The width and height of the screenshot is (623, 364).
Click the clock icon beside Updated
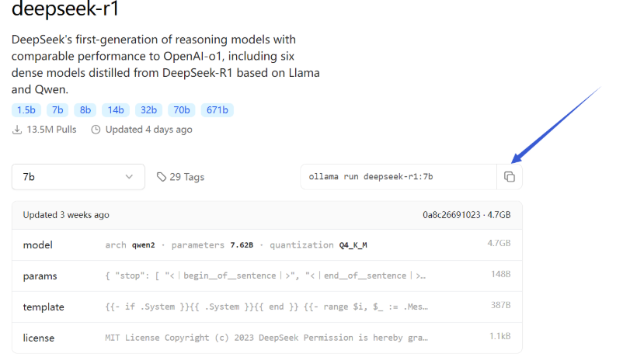[x=96, y=130]
